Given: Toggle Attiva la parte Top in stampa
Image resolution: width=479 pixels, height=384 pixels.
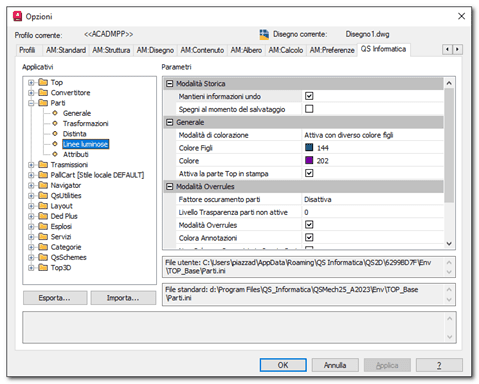Looking at the screenshot, I should (x=309, y=173).
